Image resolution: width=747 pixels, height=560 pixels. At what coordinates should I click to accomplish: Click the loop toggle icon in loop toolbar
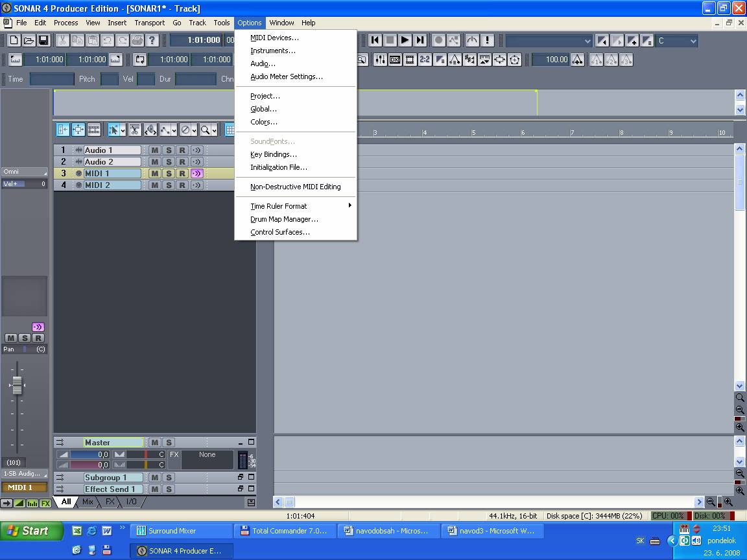[x=140, y=60]
